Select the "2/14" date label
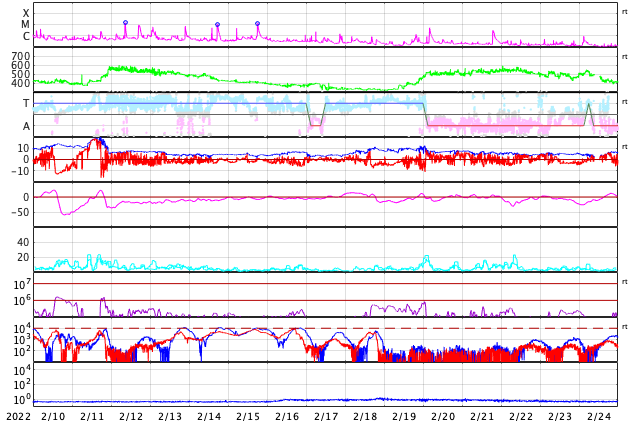Image resolution: width=634 pixels, height=424 pixels. (209, 416)
